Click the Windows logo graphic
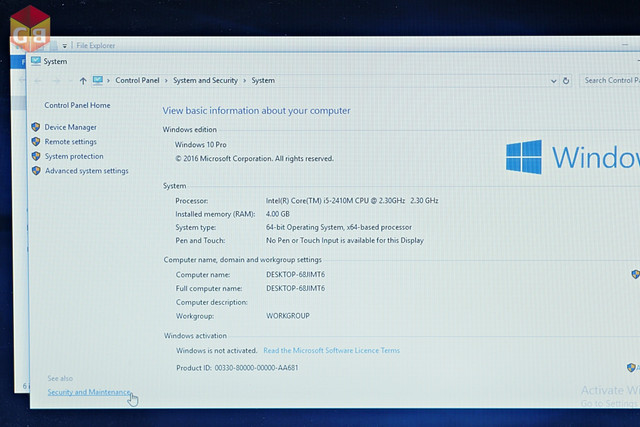 [x=524, y=157]
